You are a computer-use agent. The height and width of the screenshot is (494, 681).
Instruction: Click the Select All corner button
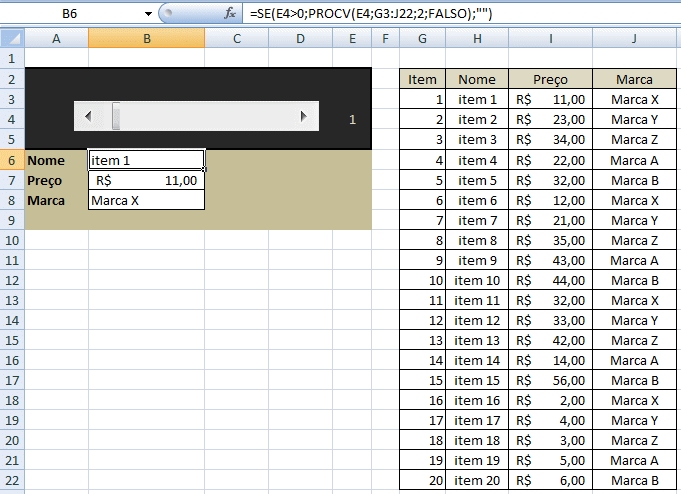click(12, 38)
